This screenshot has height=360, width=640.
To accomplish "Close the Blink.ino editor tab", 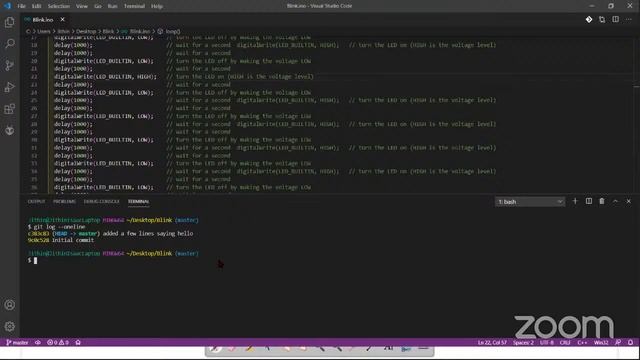I will coord(62,20).
